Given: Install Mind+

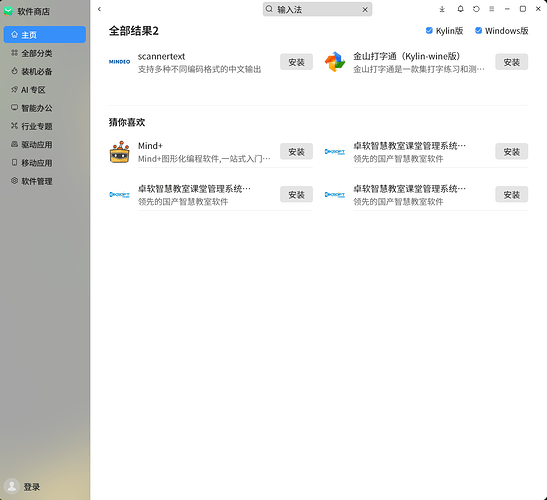Looking at the screenshot, I should [296, 151].
